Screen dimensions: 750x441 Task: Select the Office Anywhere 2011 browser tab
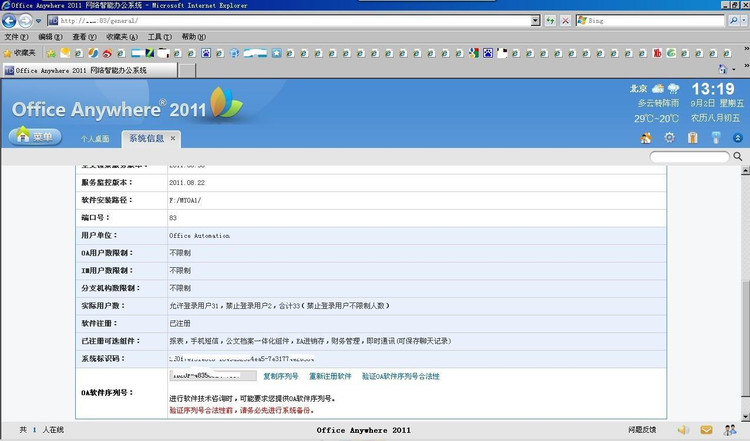point(89,70)
